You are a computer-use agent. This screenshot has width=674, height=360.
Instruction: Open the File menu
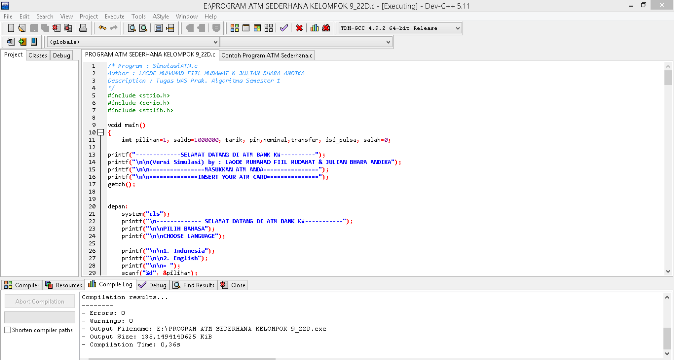(8, 16)
